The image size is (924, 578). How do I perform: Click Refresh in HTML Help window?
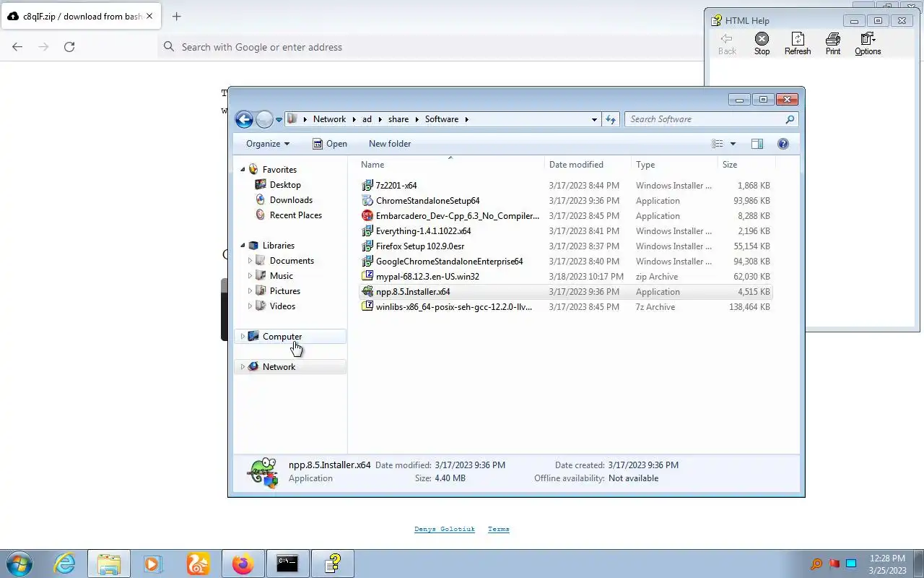798,43
